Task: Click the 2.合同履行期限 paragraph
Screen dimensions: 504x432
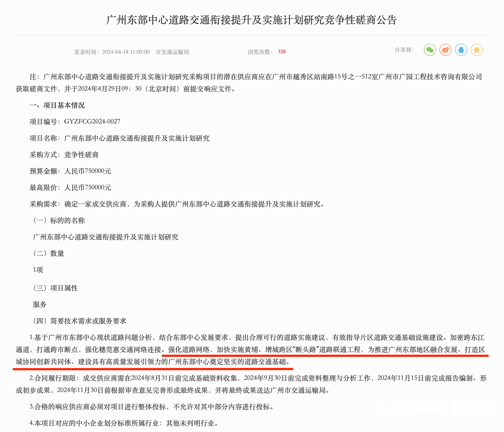Action: click(x=251, y=384)
